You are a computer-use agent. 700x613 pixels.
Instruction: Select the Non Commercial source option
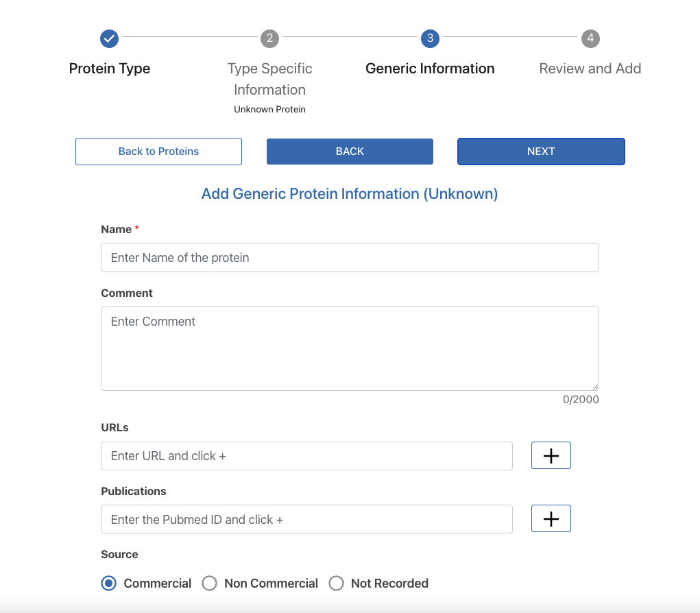(x=210, y=584)
